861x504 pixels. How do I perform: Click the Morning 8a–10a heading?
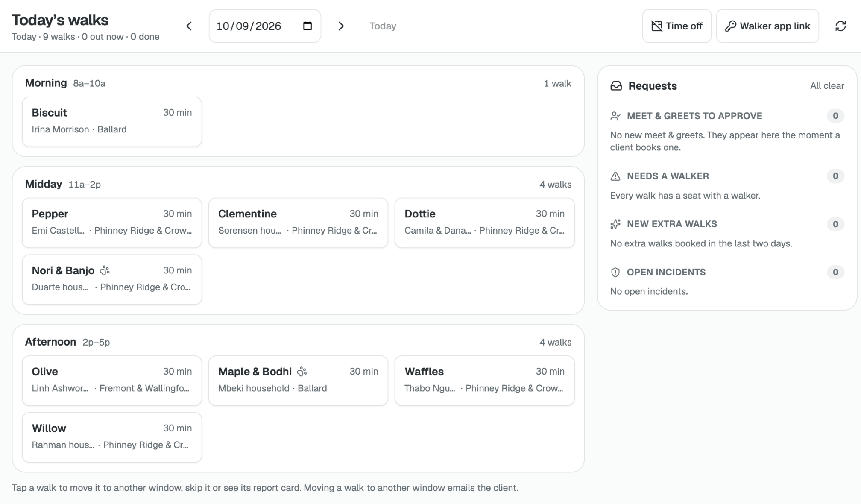(65, 83)
